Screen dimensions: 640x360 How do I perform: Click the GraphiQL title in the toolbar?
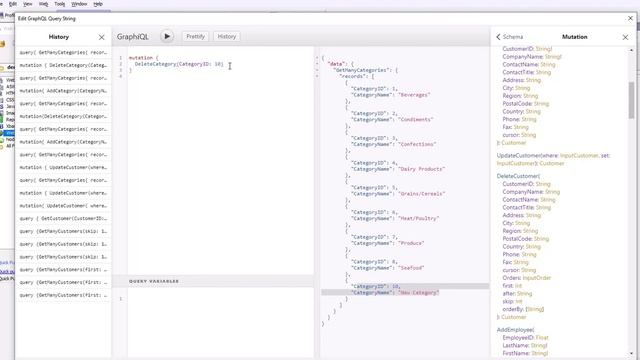point(133,37)
